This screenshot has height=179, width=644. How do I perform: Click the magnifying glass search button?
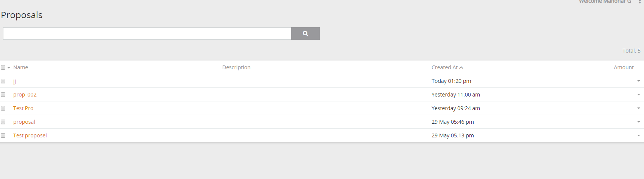(x=305, y=34)
